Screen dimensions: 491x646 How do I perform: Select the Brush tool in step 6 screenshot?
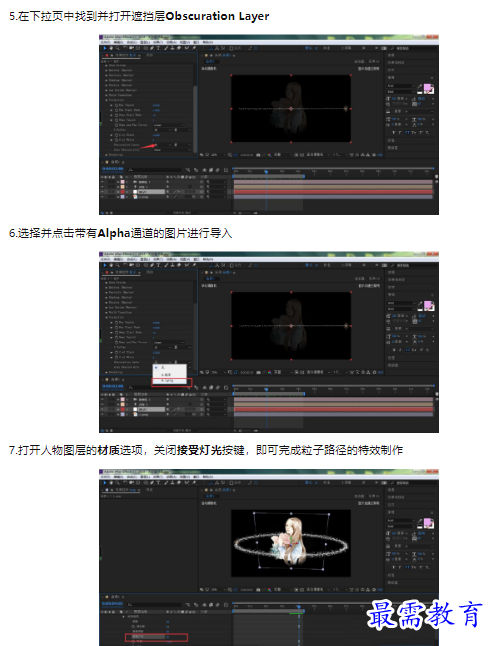tap(166, 265)
